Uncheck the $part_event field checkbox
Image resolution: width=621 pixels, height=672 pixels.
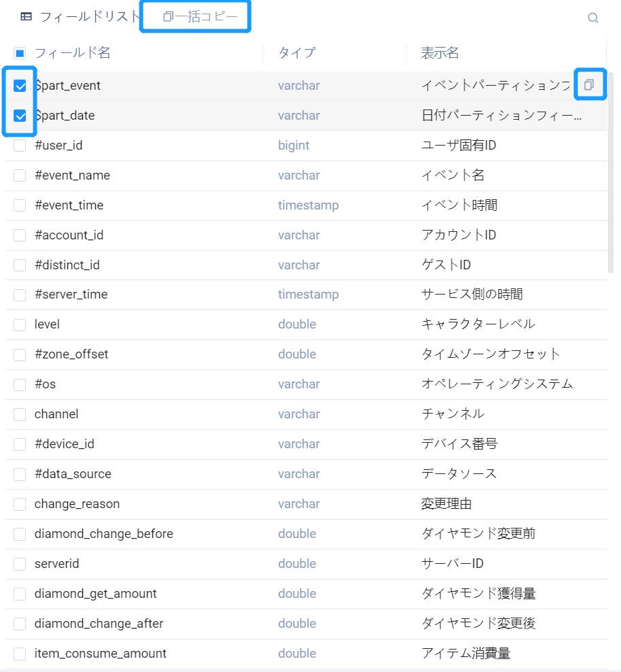20,85
